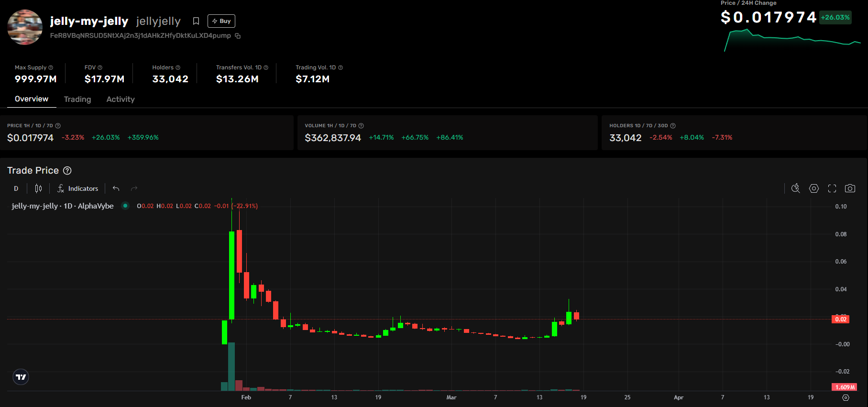
Task: Show FDV info tooltip icon
Action: coord(100,67)
